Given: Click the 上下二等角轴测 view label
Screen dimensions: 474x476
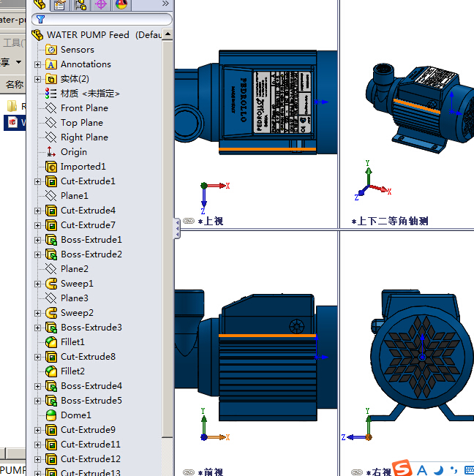Looking at the screenshot, I should (x=390, y=221).
